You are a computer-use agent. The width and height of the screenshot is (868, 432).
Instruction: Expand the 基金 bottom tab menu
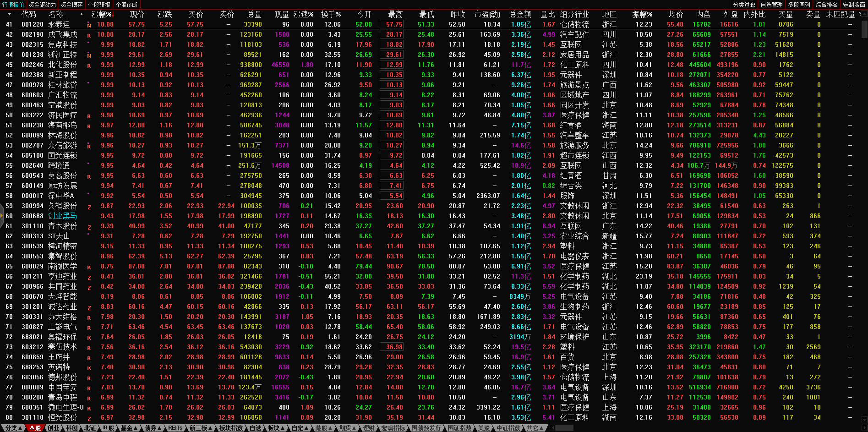pos(129,428)
